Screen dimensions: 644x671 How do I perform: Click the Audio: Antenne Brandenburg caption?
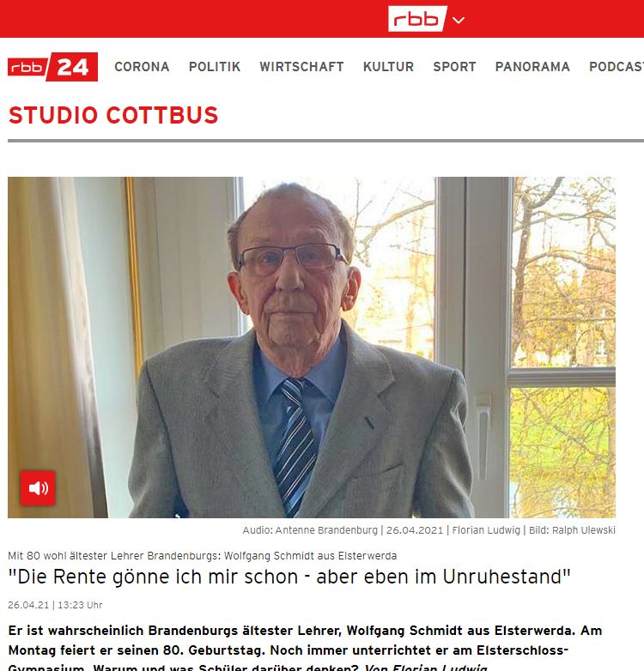(x=310, y=530)
